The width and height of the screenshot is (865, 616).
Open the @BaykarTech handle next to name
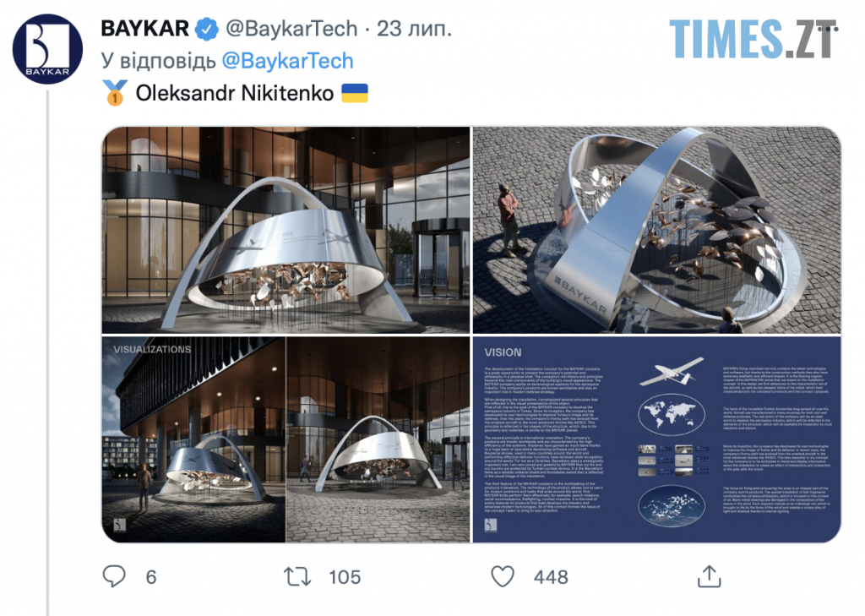coord(291,29)
